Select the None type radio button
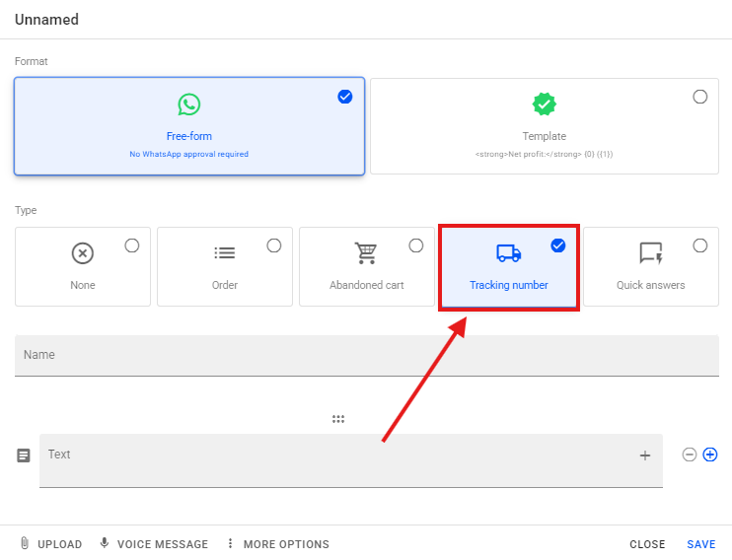 (132, 245)
